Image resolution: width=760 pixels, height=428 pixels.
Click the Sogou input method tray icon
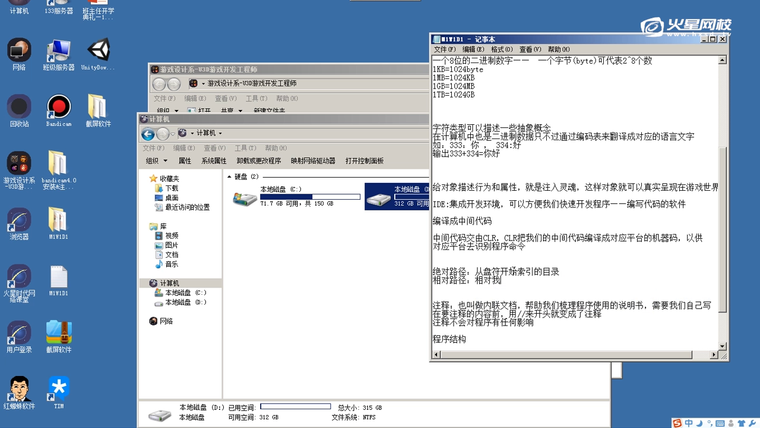(x=677, y=422)
